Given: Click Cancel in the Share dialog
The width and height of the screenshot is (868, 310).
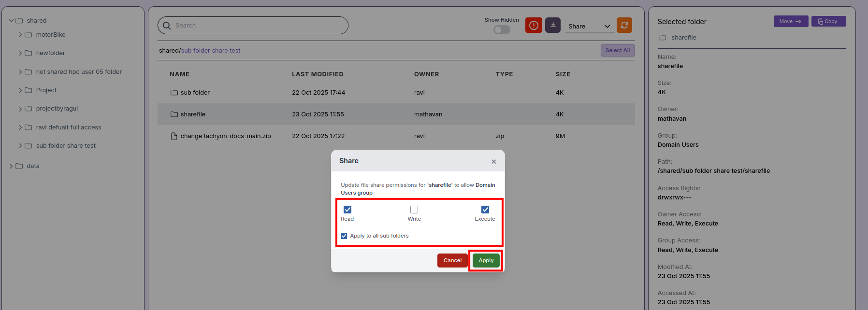Looking at the screenshot, I should click(452, 260).
